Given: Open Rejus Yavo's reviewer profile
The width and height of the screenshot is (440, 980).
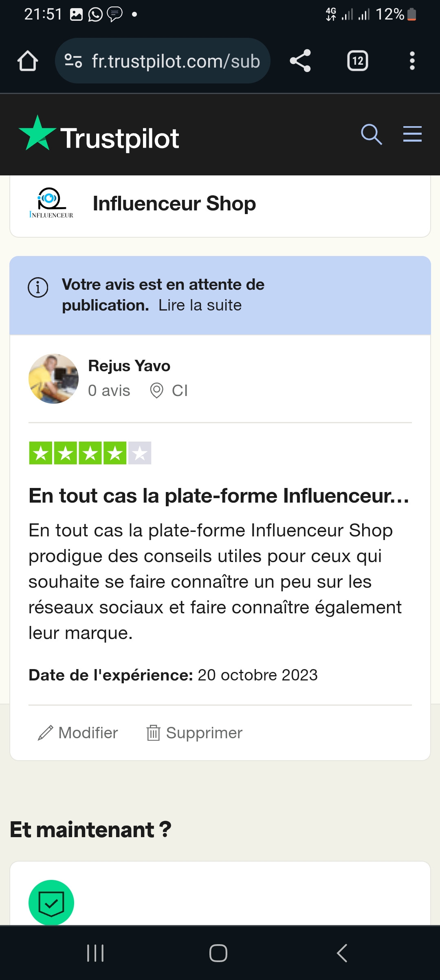Looking at the screenshot, I should [x=129, y=366].
